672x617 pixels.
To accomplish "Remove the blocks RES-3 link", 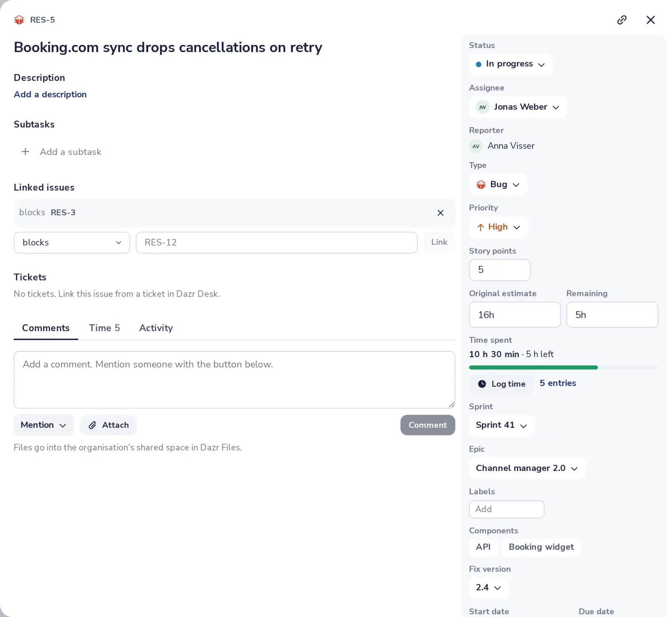I will (x=440, y=213).
